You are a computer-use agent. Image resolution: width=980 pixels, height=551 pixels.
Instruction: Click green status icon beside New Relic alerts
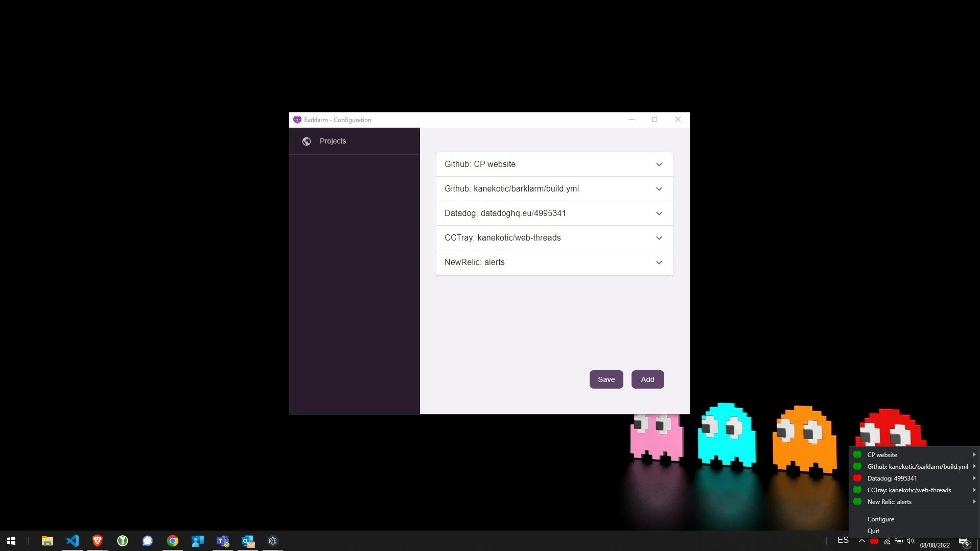857,501
